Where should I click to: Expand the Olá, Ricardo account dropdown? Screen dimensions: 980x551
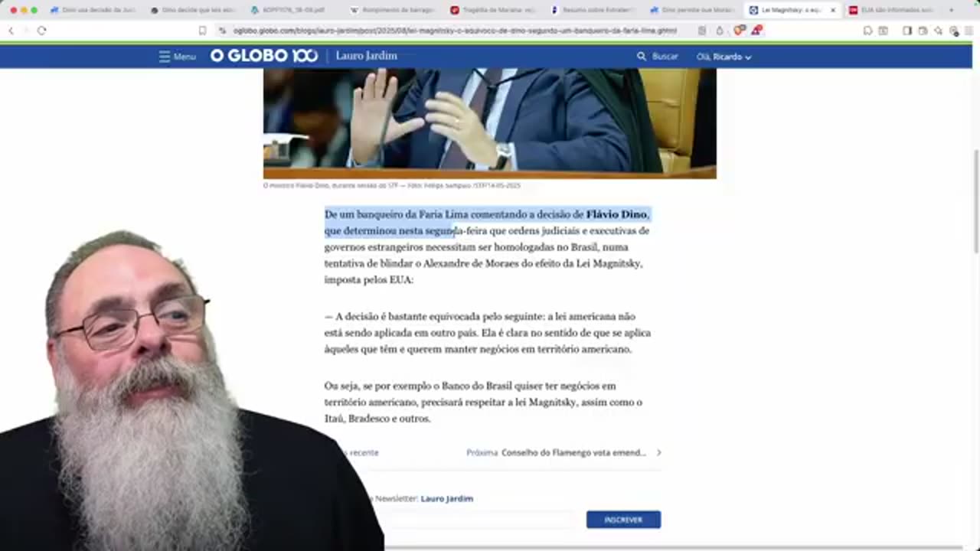tap(724, 57)
